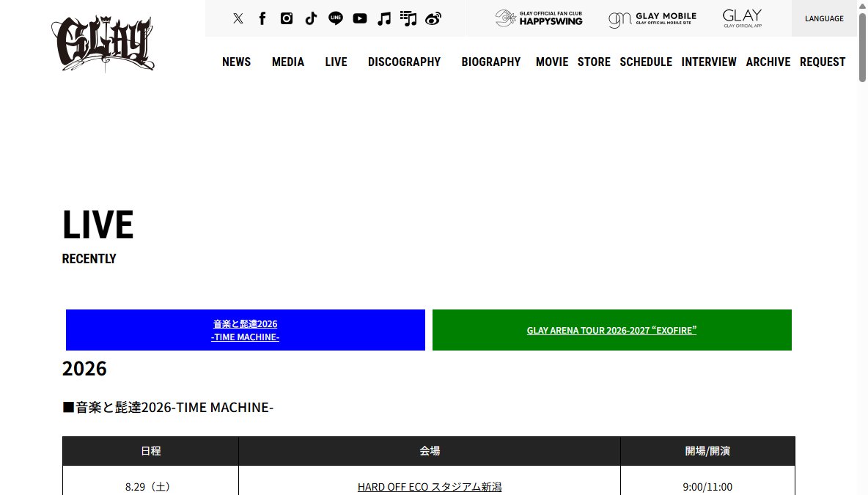Go to the ARCHIVE menu

(768, 62)
